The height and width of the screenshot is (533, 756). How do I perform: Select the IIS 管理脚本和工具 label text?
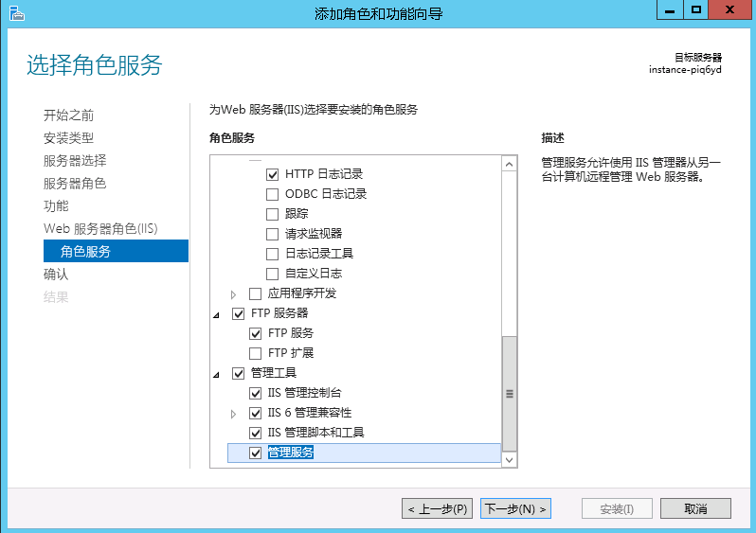pyautogui.click(x=315, y=433)
